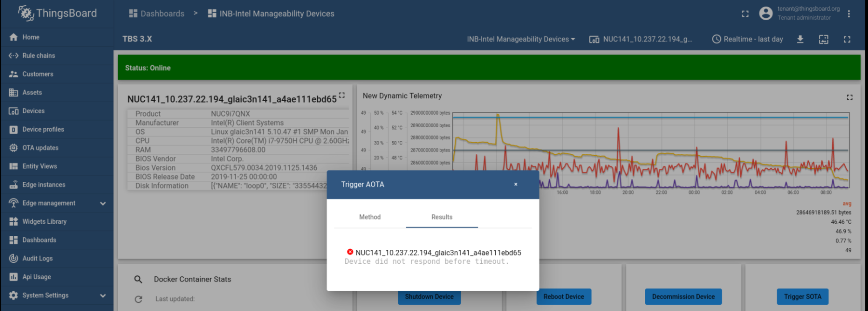This screenshot has width=868, height=311.
Task: Enlarge the device info widget
Action: 342,95
